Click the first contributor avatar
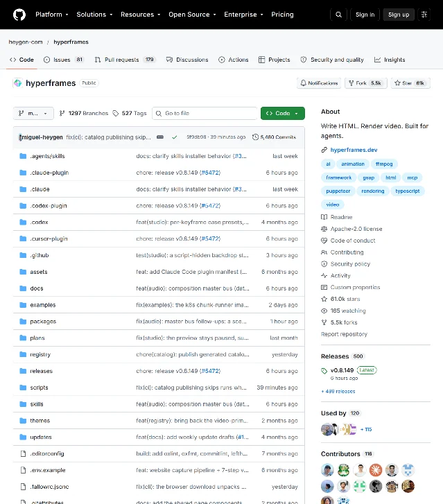443x504 pixels. (x=327, y=470)
